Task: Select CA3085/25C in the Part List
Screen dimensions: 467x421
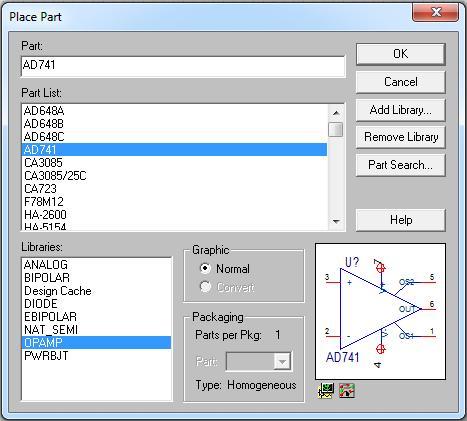Action: [x=174, y=176]
